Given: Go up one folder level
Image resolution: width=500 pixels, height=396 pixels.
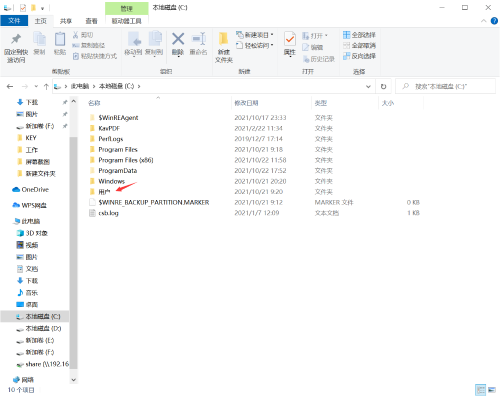Looking at the screenshot, I should (46, 87).
